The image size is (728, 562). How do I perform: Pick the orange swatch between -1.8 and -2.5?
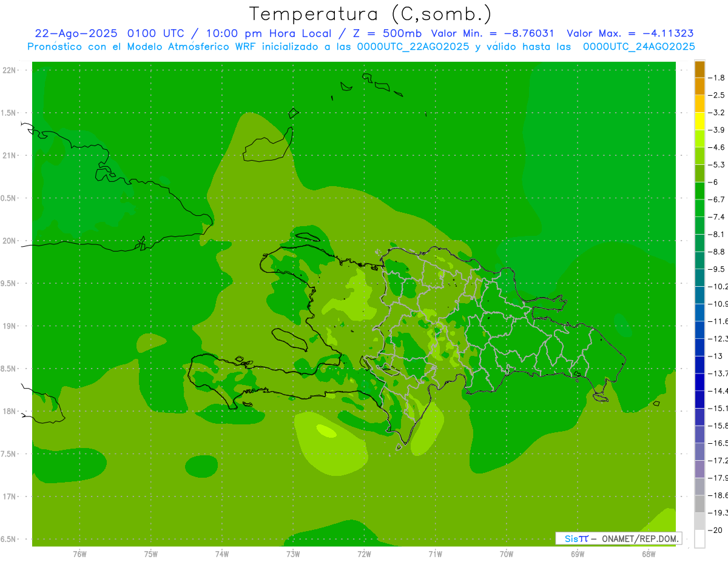click(x=699, y=86)
